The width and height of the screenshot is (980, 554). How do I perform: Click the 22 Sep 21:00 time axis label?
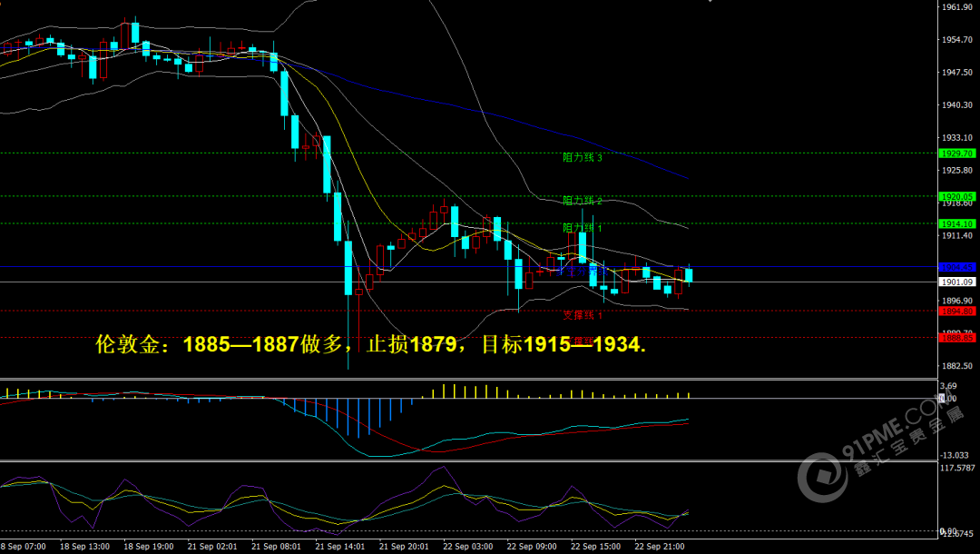point(659,547)
